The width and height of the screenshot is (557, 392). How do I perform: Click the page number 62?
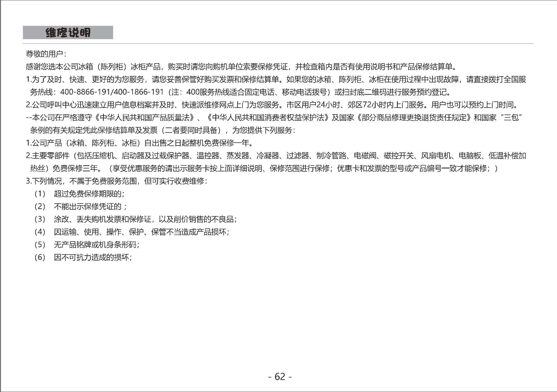pyautogui.click(x=280, y=376)
